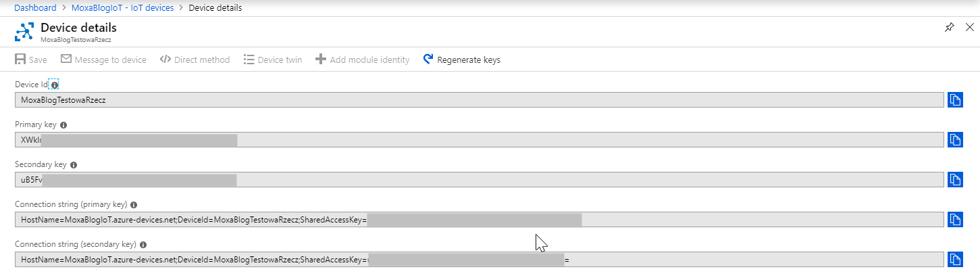Screen dimensions: 980x280
Task: Copy the primary key connection string
Action: (954, 220)
